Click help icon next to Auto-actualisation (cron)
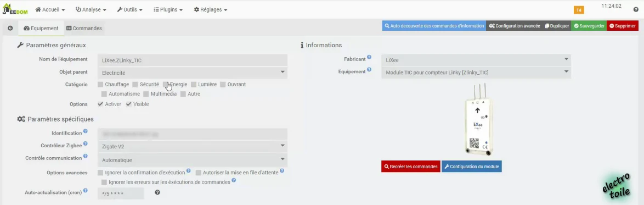644x205 pixels. pyautogui.click(x=86, y=191)
